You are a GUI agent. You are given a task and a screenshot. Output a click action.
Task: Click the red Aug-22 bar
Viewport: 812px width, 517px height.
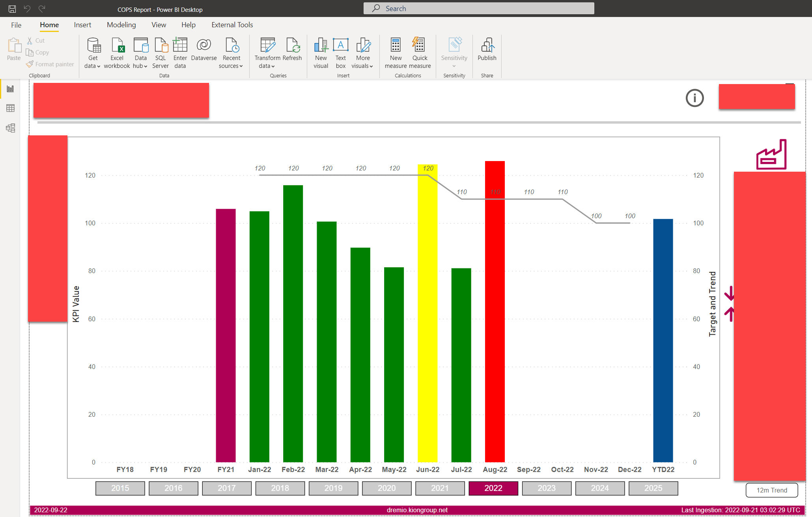pos(495,312)
